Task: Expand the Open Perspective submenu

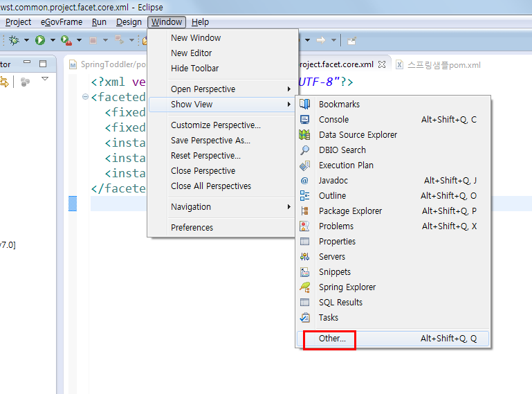Action: point(289,89)
